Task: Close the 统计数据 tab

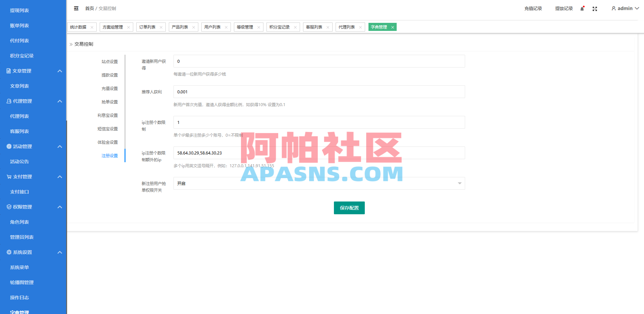Action: coord(92,27)
